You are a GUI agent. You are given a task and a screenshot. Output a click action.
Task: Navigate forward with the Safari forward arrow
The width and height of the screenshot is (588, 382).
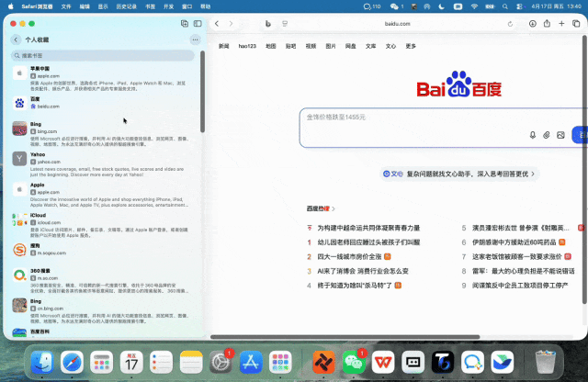(231, 24)
